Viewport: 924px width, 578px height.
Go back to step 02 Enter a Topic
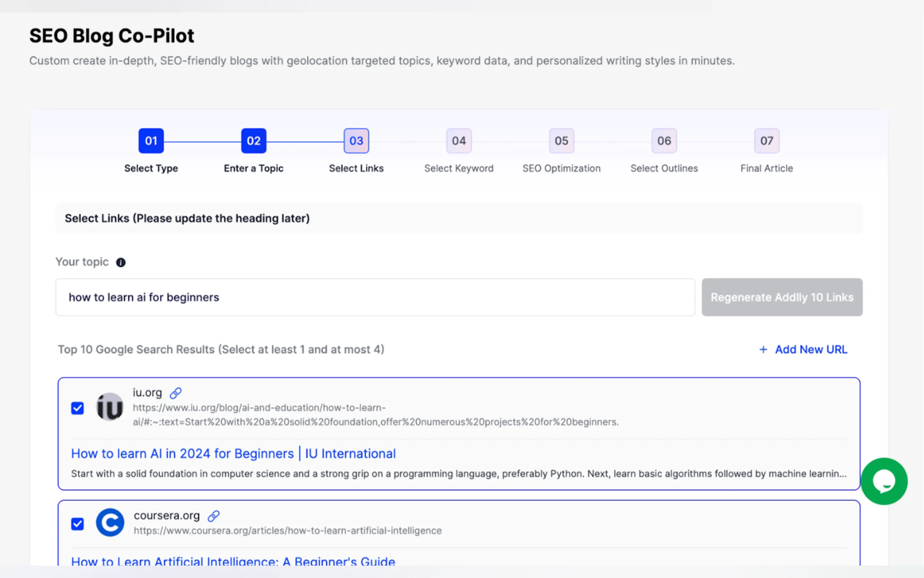[x=254, y=141]
